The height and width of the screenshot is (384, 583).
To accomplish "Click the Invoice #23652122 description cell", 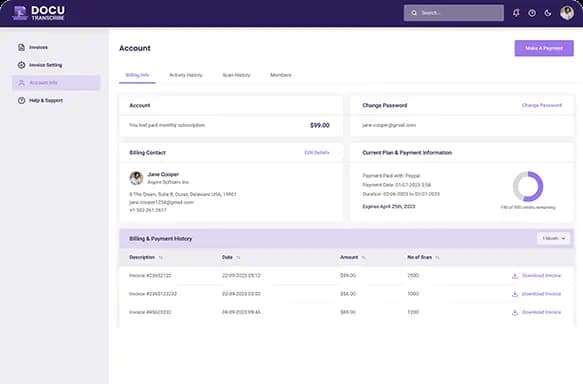I will pyautogui.click(x=150, y=276).
